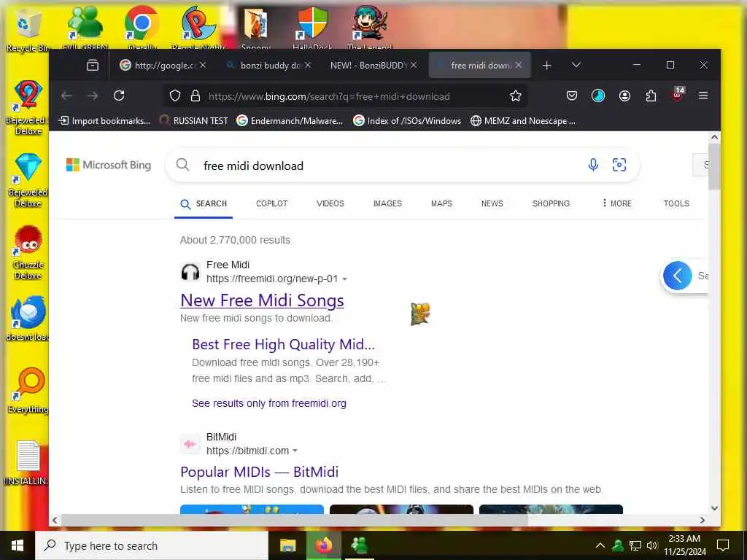See results only from freemidi.org
747x560 pixels.
coord(268,403)
